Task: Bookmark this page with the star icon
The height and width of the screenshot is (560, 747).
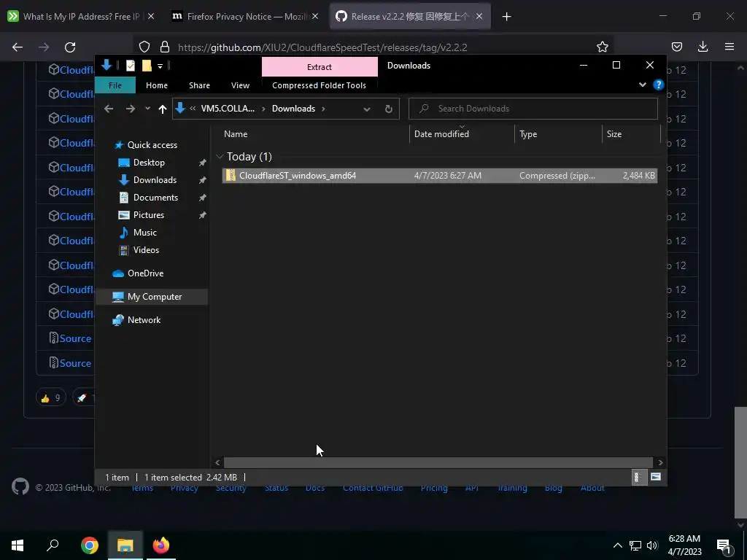Action: point(602,47)
